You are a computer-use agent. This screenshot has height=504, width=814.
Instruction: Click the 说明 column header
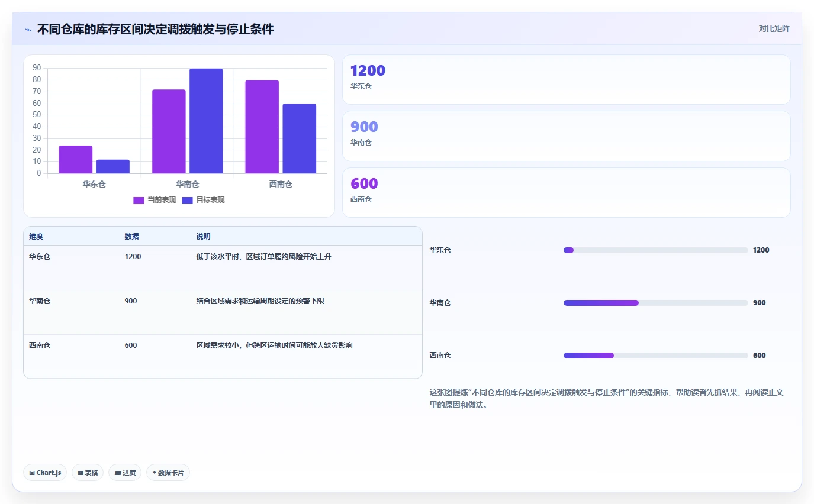pyautogui.click(x=204, y=237)
